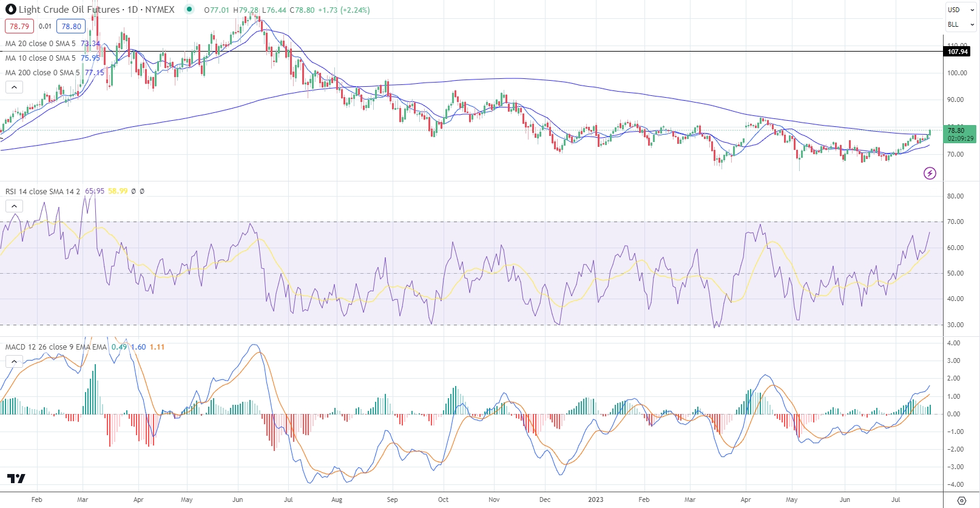Open the USD currency dropdown

click(961, 10)
